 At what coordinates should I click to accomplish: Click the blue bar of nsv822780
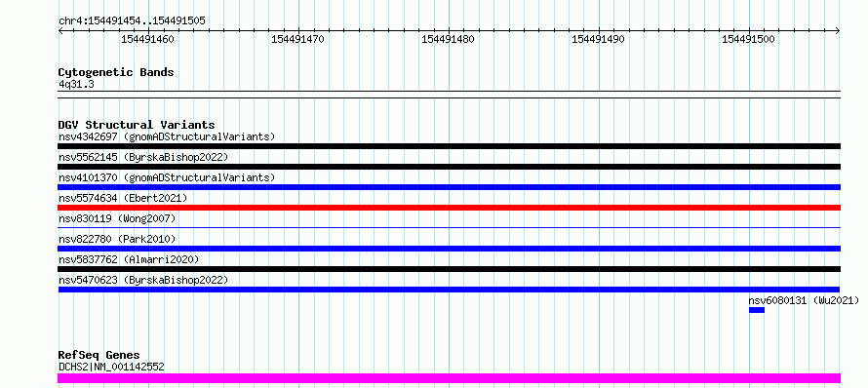[x=449, y=249]
